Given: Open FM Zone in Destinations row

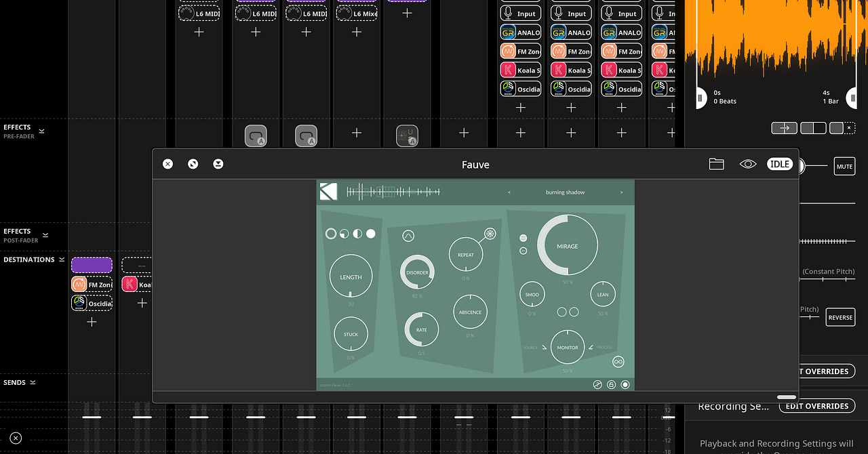Looking at the screenshot, I should pos(92,285).
